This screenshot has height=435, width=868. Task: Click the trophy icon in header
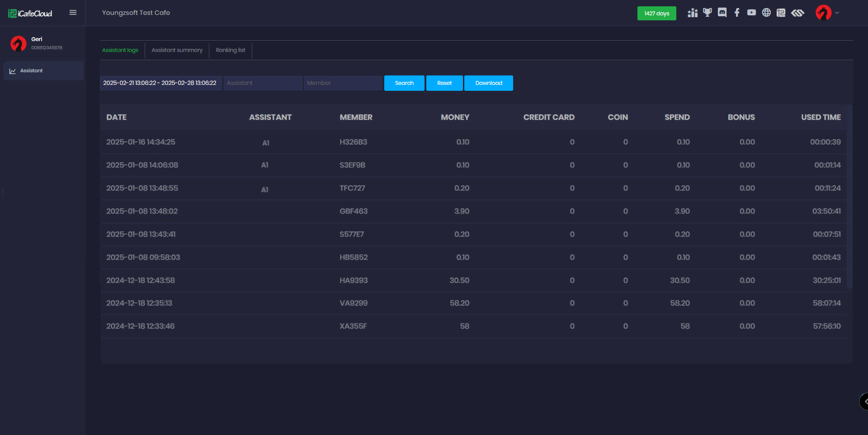tap(707, 13)
